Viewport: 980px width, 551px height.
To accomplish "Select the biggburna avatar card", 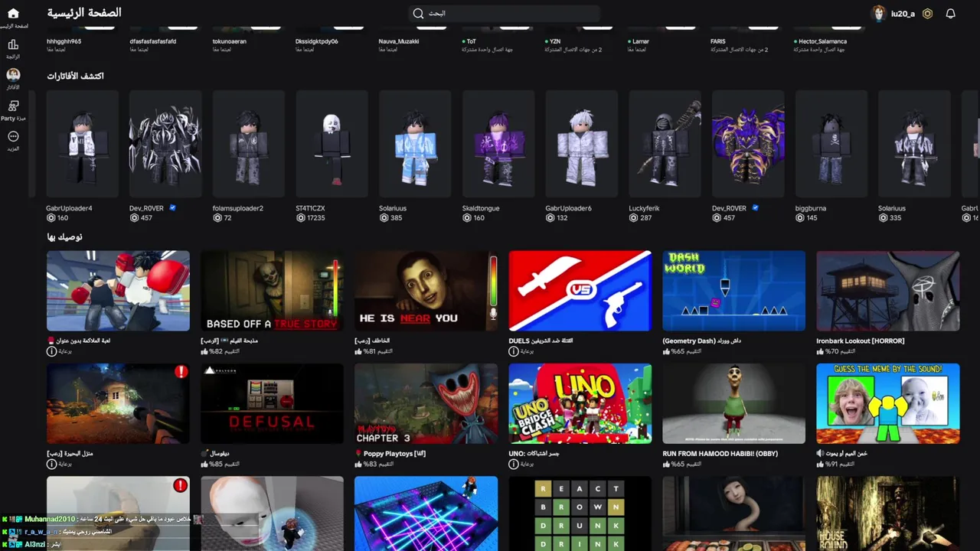I will pos(831,145).
